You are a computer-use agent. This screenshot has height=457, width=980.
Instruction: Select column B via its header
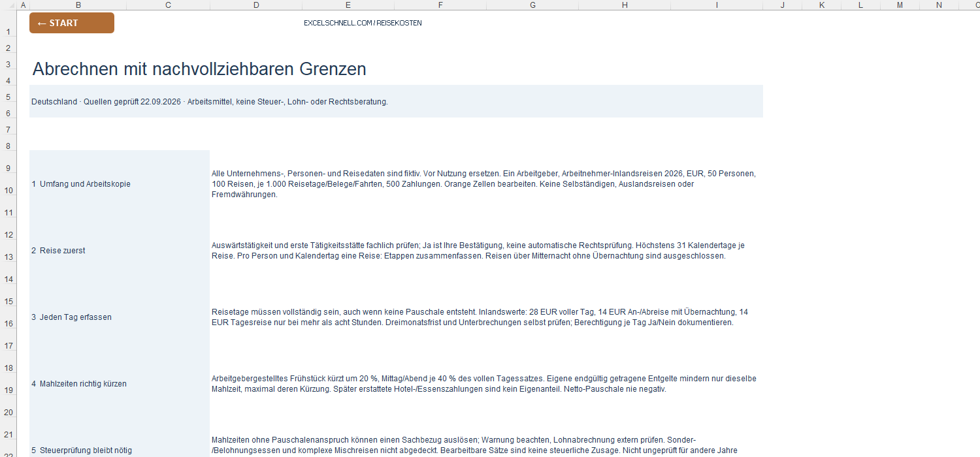pyautogui.click(x=78, y=5)
